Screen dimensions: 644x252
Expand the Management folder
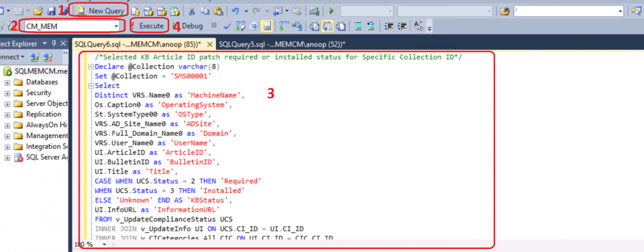pyautogui.click(x=7, y=136)
